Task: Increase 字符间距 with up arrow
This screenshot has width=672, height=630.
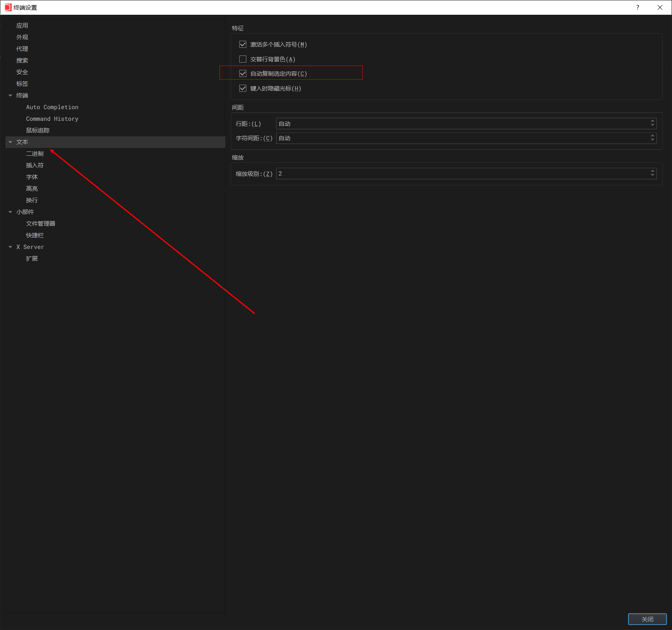Action: click(x=653, y=136)
